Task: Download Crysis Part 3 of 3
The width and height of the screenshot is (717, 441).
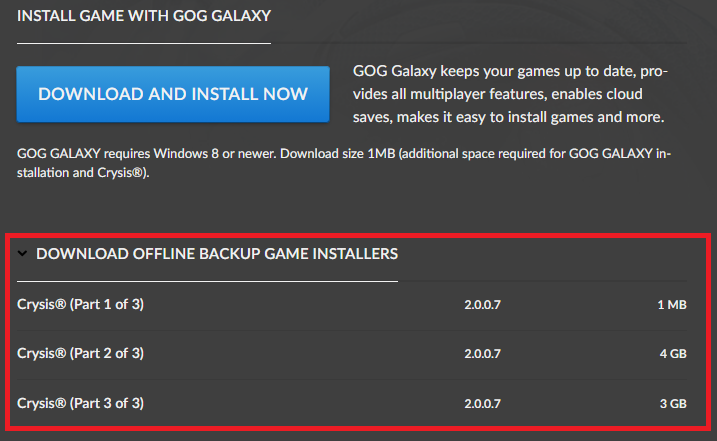Action: pyautogui.click(x=80, y=403)
